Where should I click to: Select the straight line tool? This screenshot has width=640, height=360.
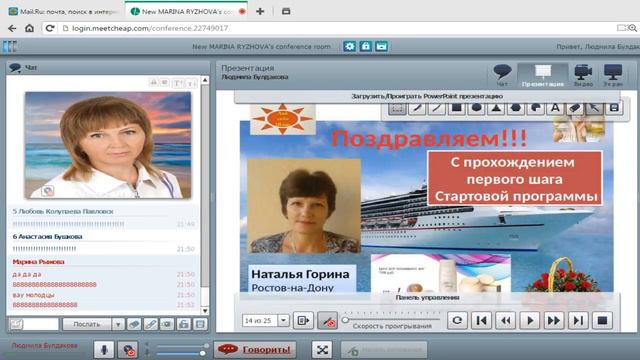(x=437, y=108)
